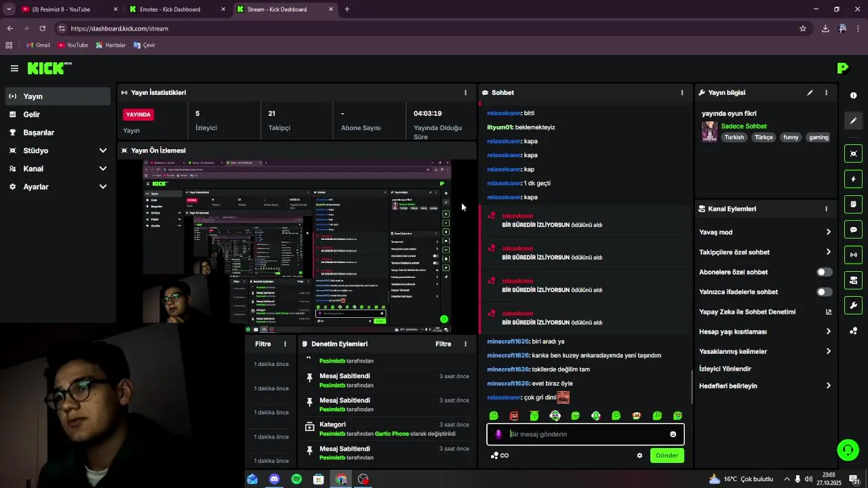Screen dimensions: 868x488
Task: Open the Denetim Eylemleri three-dot menu
Action: [x=465, y=344]
